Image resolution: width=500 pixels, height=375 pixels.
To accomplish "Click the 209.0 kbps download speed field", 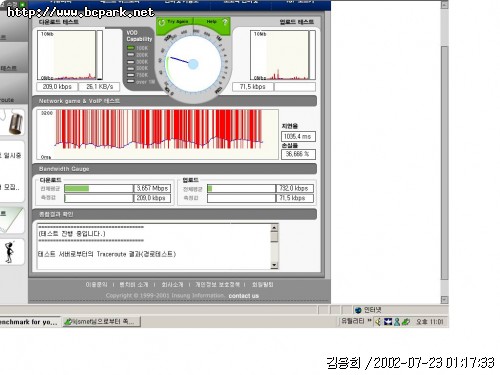I will pos(57,87).
